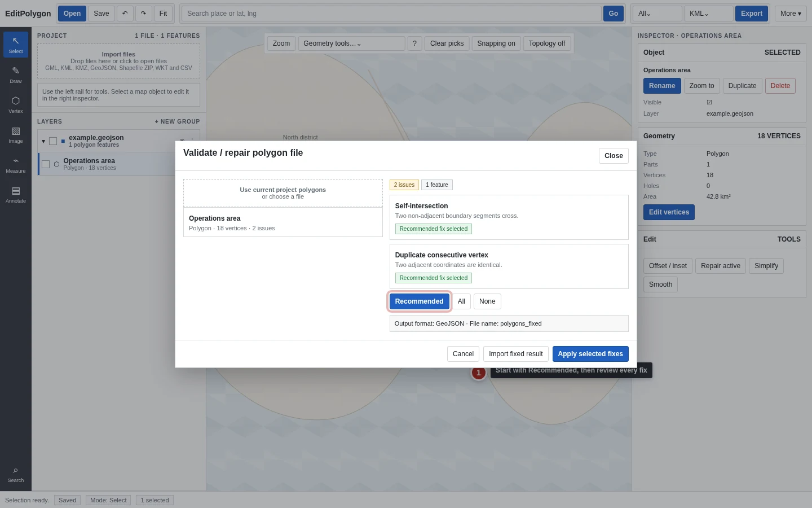Choose the Recommended fix preset
812x508 pixels.
click(x=420, y=301)
